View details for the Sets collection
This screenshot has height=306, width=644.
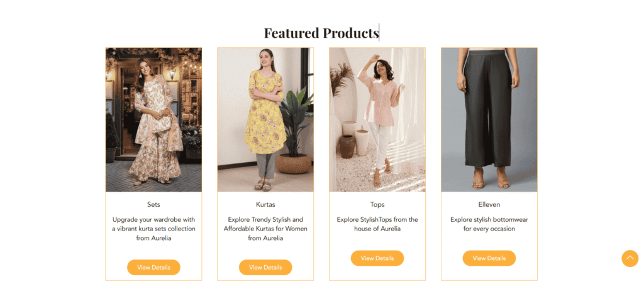pos(153,267)
